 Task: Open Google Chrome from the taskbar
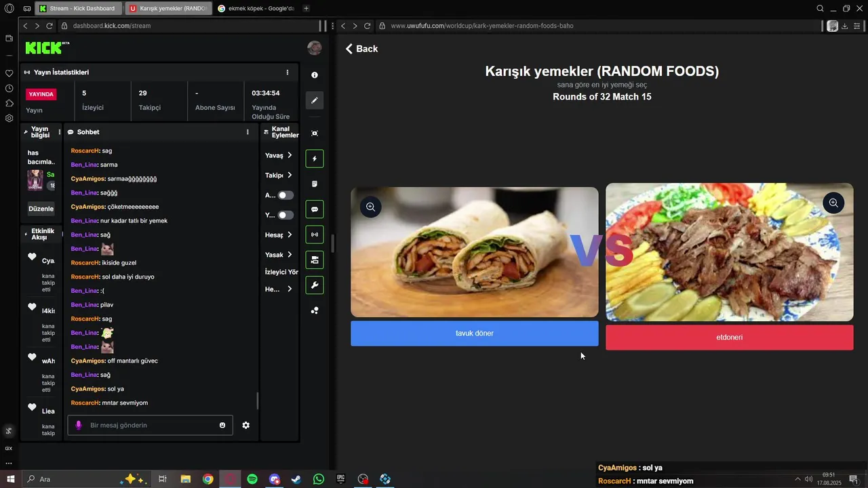coord(208,479)
